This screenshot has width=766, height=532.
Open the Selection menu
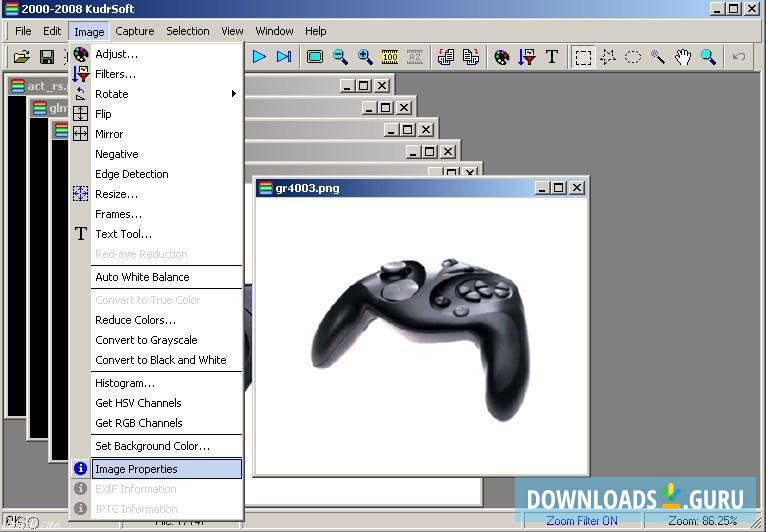(x=188, y=31)
